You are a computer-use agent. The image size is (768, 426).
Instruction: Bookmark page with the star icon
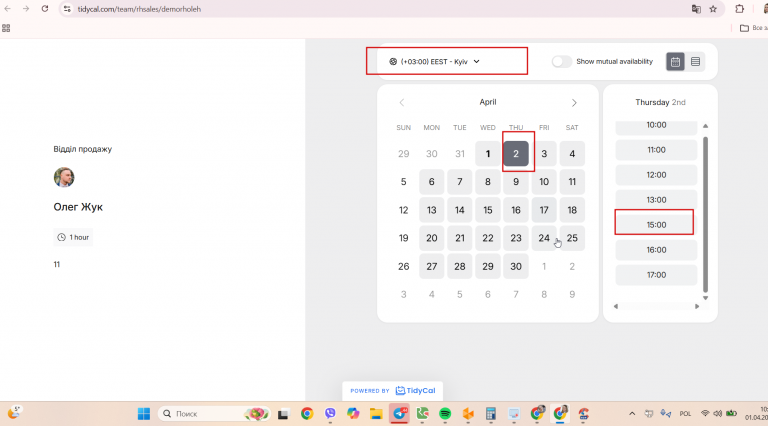[713, 9]
